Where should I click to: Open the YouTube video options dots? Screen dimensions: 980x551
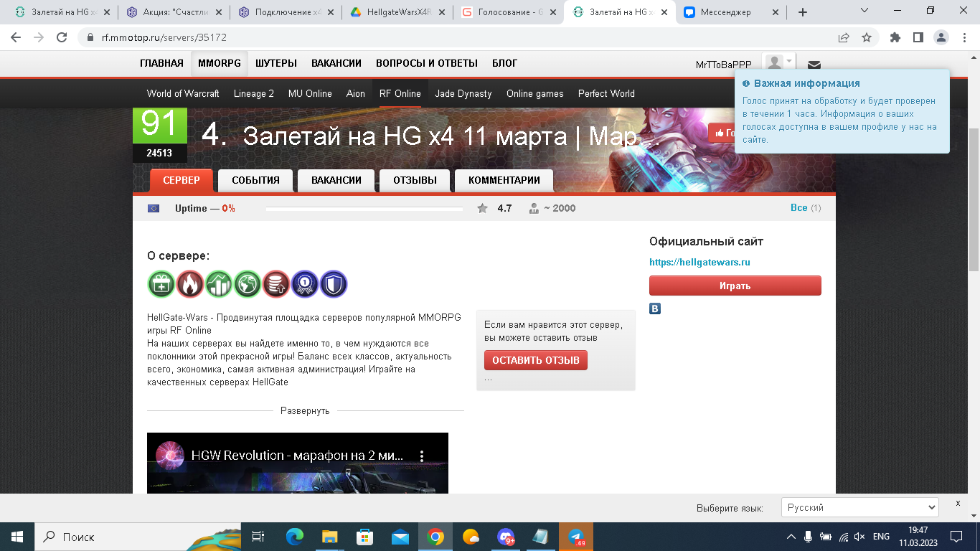click(x=422, y=456)
